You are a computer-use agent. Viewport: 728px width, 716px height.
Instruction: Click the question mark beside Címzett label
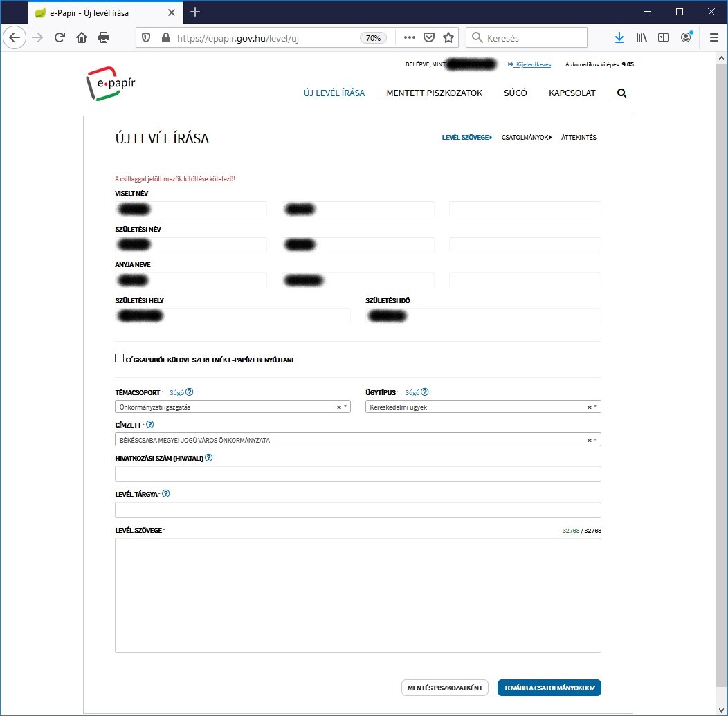click(149, 424)
